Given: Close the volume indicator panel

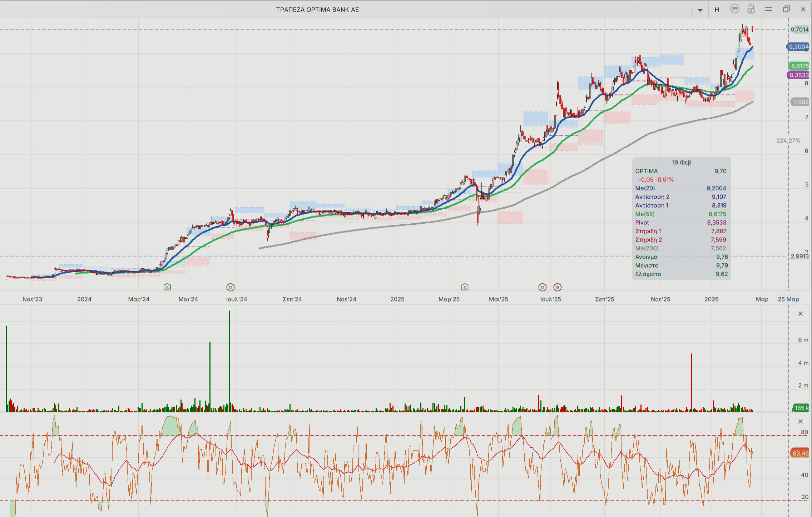Looking at the screenshot, I should 801,314.
